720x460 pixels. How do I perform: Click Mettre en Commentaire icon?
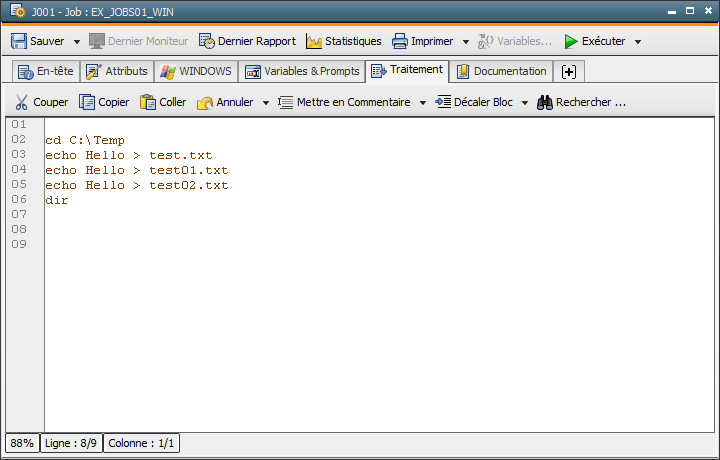[x=286, y=102]
